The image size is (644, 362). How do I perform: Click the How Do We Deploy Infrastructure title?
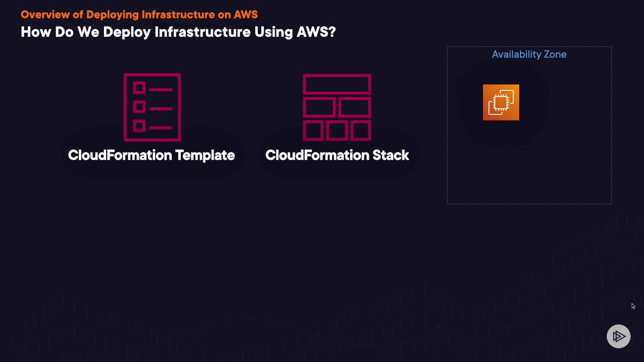(178, 32)
